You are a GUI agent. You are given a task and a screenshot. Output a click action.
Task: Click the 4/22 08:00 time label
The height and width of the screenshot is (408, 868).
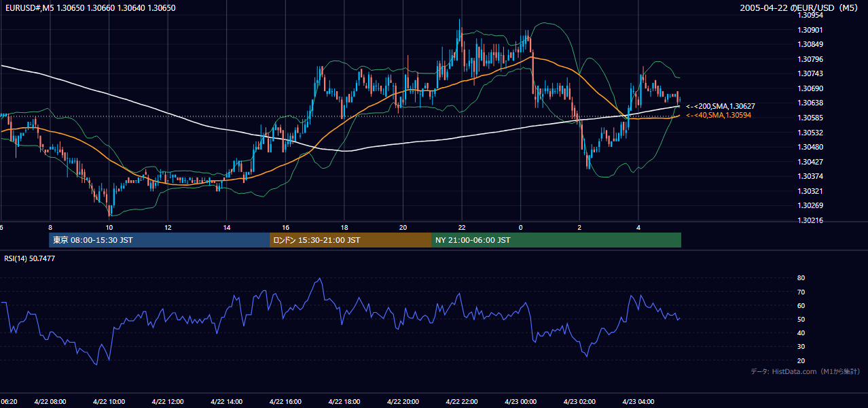coord(50,402)
